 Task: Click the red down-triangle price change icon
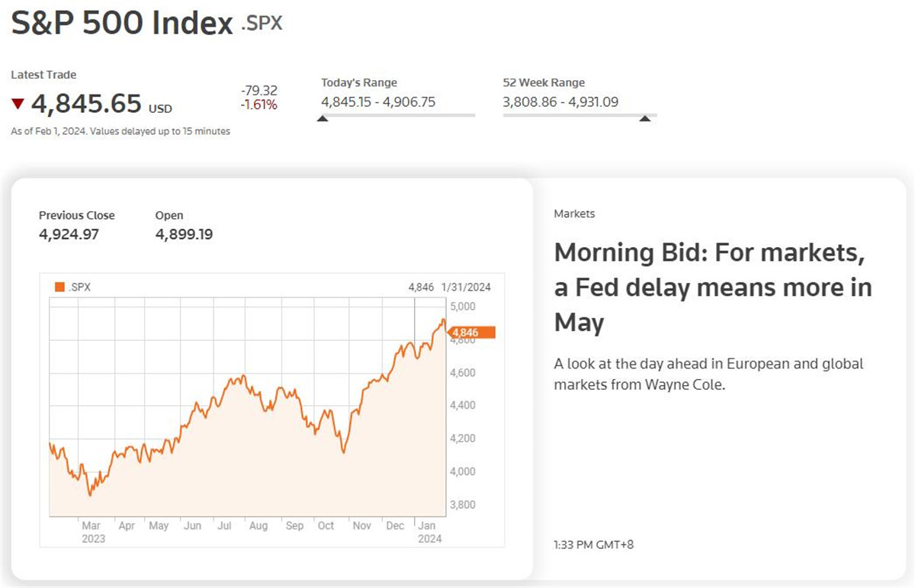(x=18, y=104)
